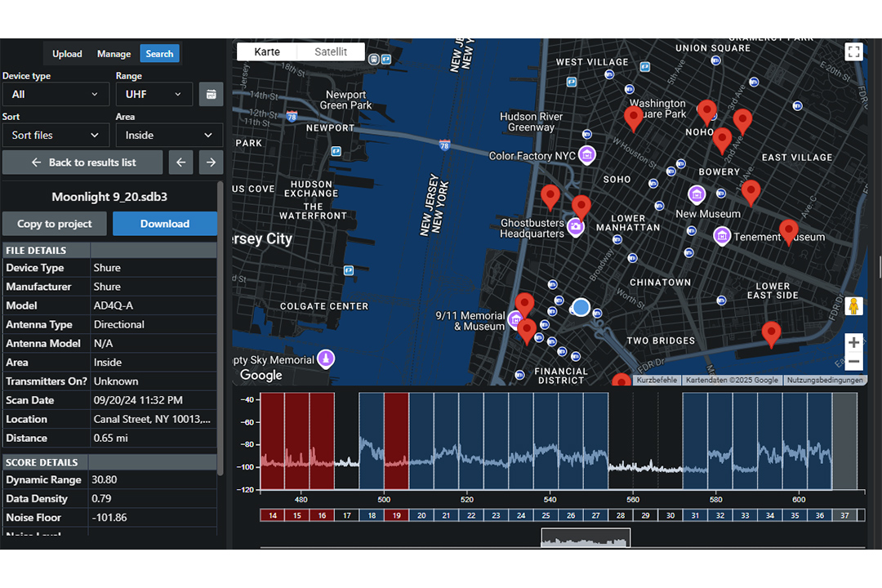Click the 9/11 Memorial & Museum marker

515,319
